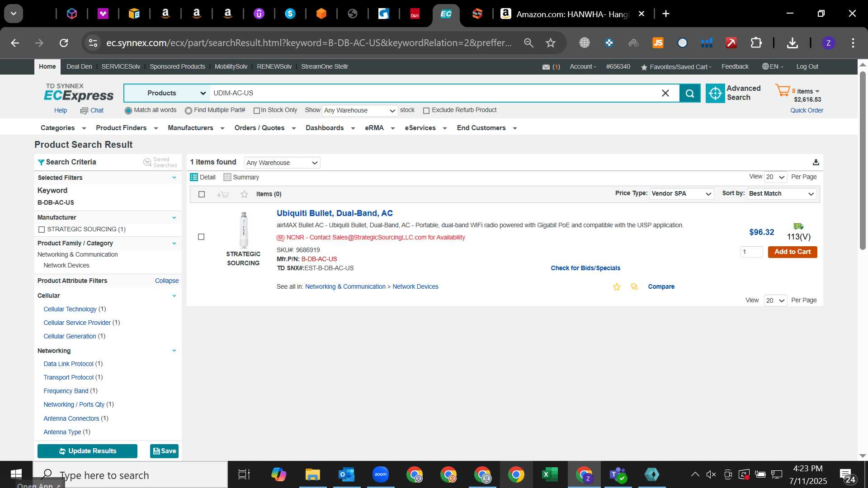Click the Windows Start button

point(16,474)
